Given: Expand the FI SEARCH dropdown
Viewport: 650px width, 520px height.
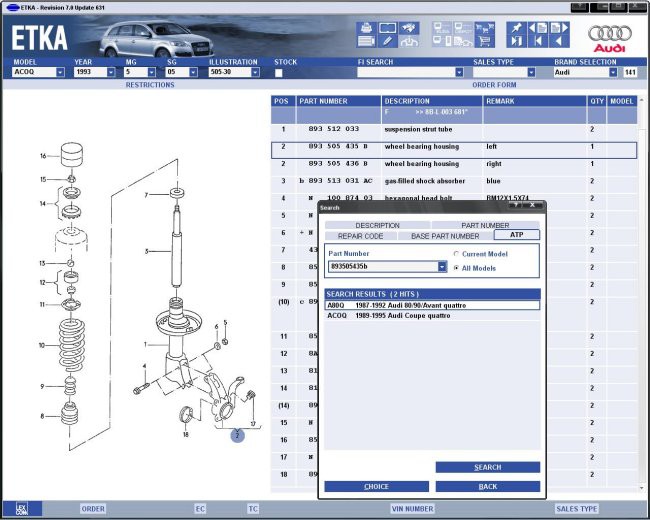Looking at the screenshot, I should click(x=459, y=72).
